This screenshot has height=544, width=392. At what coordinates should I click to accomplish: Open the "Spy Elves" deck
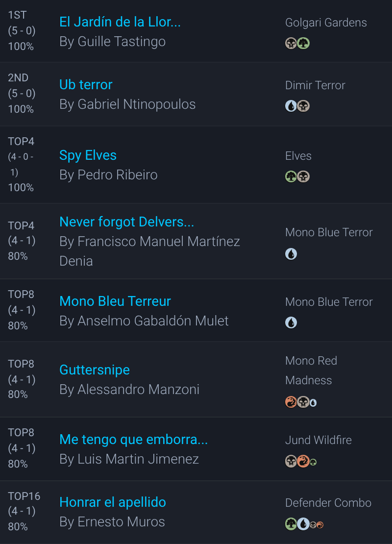[x=88, y=155]
